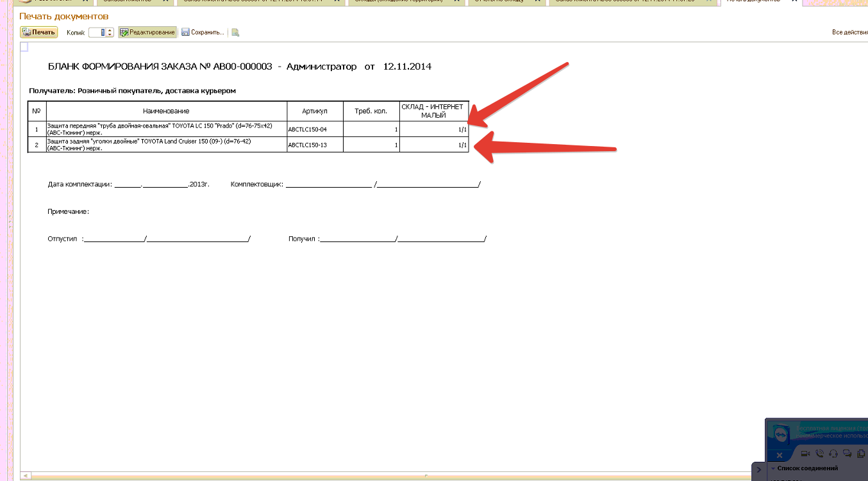Select the spreadsheet corner select-all box
The image size is (868, 481).
tap(24, 47)
